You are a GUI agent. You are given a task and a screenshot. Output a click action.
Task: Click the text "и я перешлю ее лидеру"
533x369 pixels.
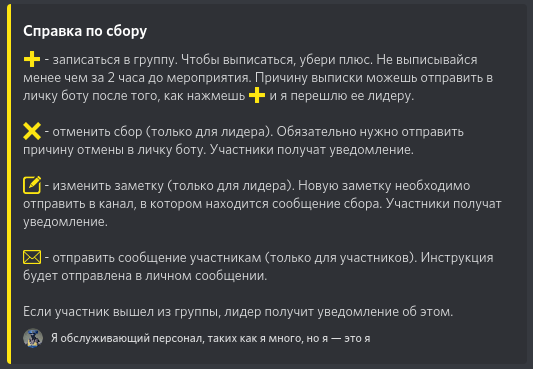(342, 96)
